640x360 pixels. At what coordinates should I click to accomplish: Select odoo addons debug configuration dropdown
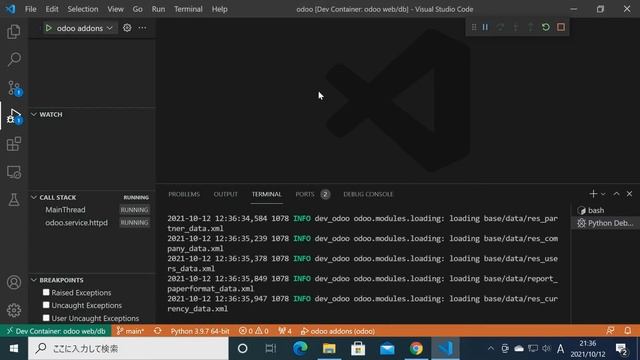[x=84, y=28]
